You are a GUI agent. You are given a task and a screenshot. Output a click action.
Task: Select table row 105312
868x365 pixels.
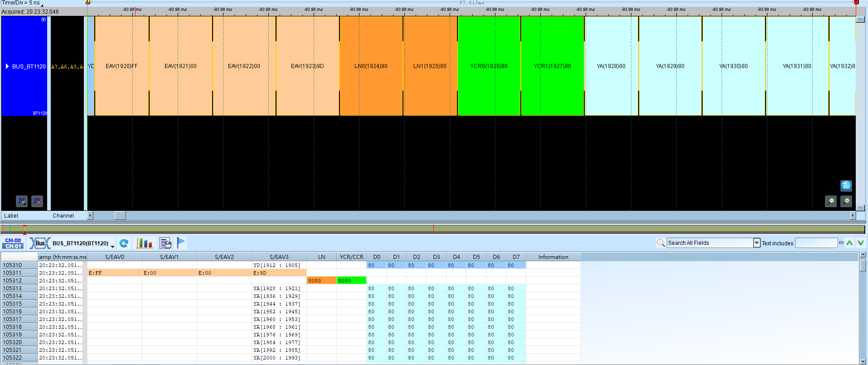[x=19, y=281]
